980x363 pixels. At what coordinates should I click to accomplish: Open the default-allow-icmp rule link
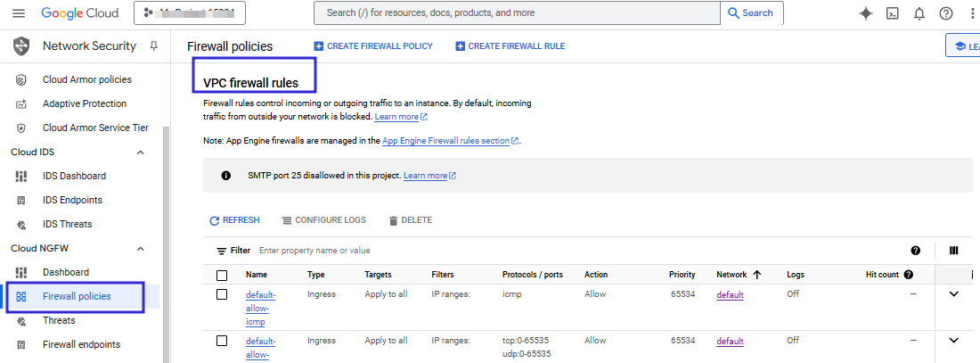coord(261,308)
